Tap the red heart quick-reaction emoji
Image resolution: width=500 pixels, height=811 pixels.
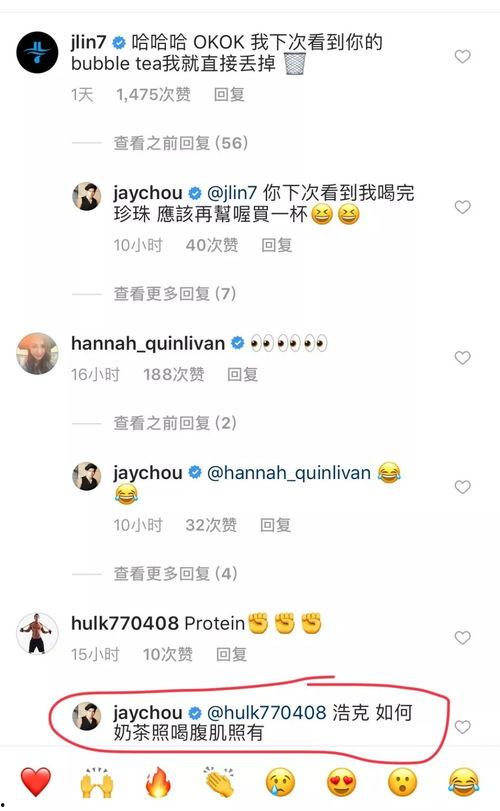[x=36, y=782]
